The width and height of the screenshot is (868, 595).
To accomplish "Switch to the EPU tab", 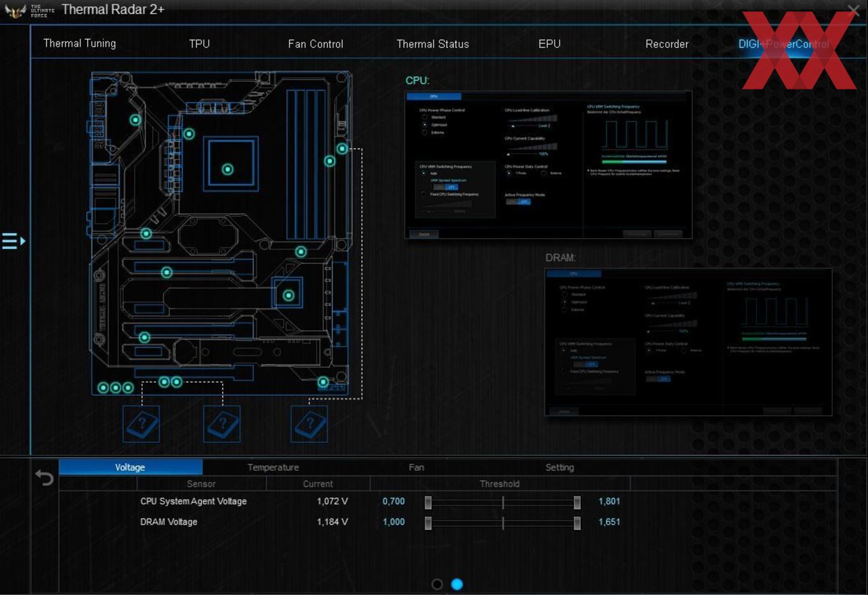I will [550, 44].
